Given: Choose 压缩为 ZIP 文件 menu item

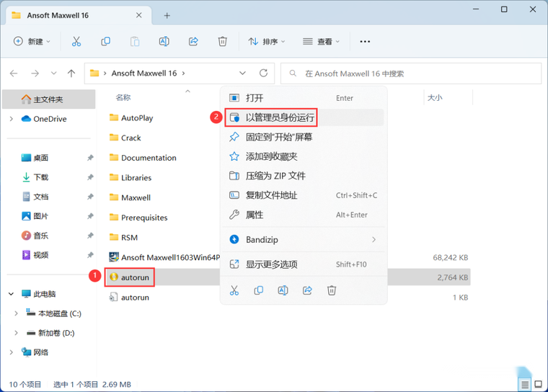Looking at the screenshot, I should 304,176.
